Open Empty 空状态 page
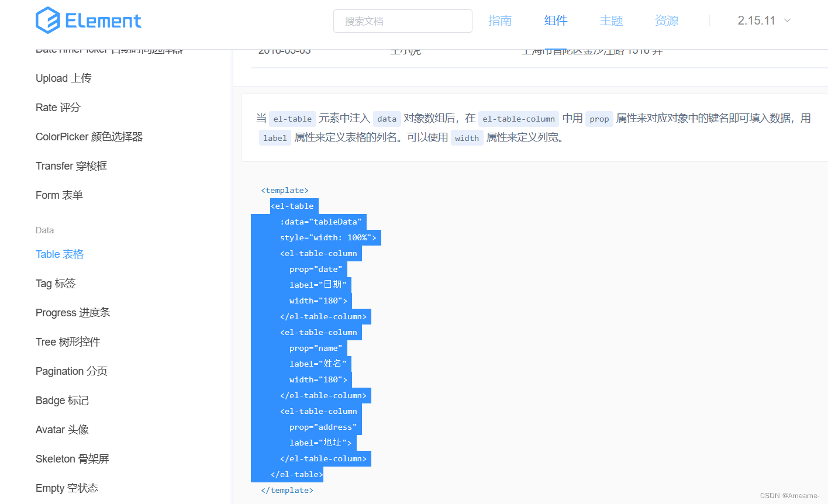 pyautogui.click(x=67, y=488)
